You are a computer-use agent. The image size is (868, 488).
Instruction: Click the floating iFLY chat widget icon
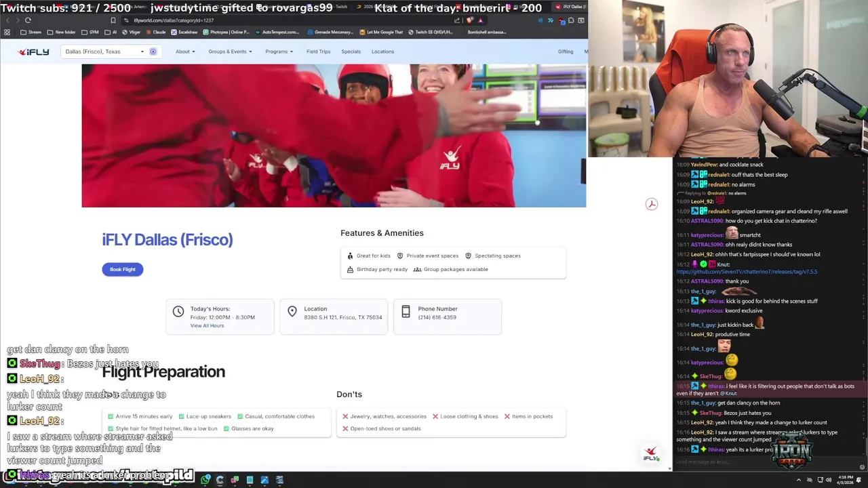(651, 453)
